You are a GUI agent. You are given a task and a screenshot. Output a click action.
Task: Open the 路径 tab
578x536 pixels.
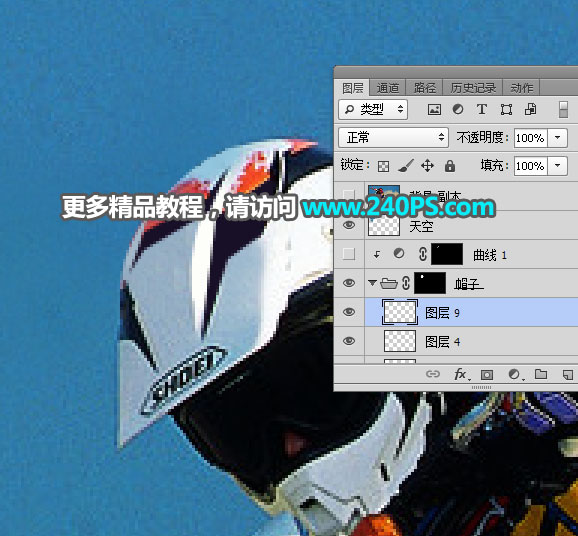[x=424, y=88]
